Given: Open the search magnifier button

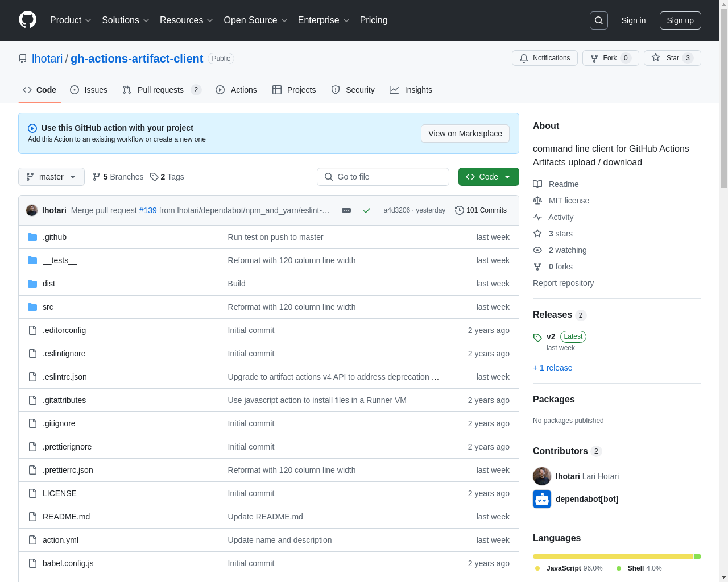Looking at the screenshot, I should click(599, 20).
